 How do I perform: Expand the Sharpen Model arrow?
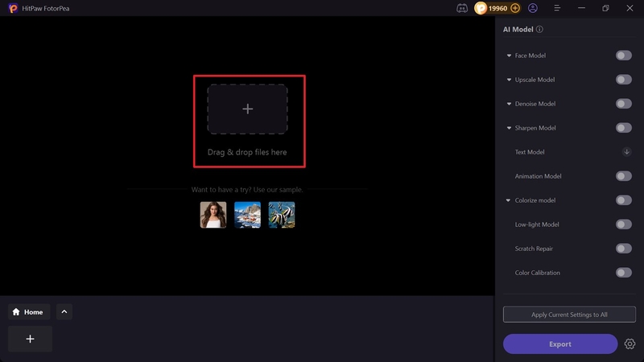[x=509, y=128]
